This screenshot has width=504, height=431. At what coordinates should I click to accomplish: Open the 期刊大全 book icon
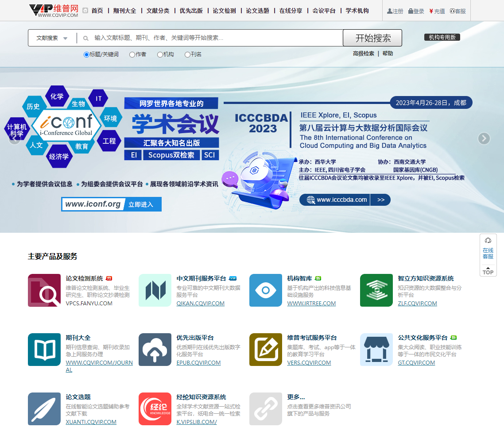(44, 350)
